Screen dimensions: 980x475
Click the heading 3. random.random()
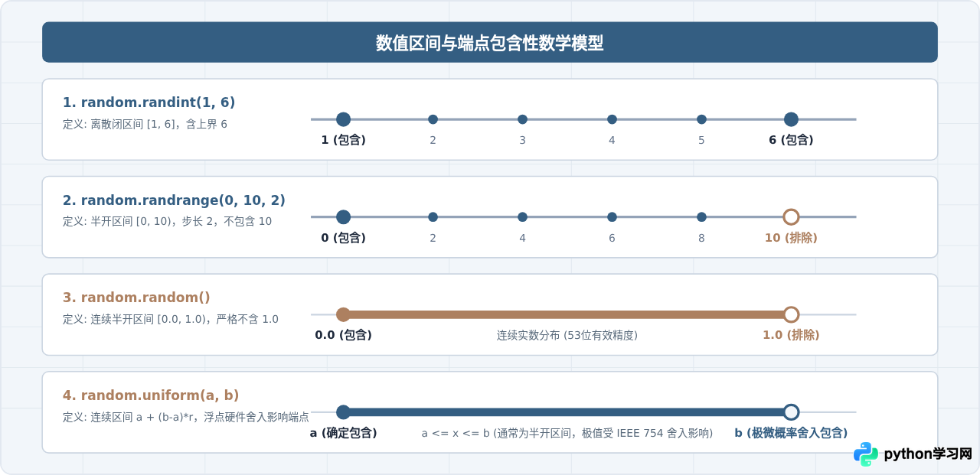pyautogui.click(x=136, y=298)
